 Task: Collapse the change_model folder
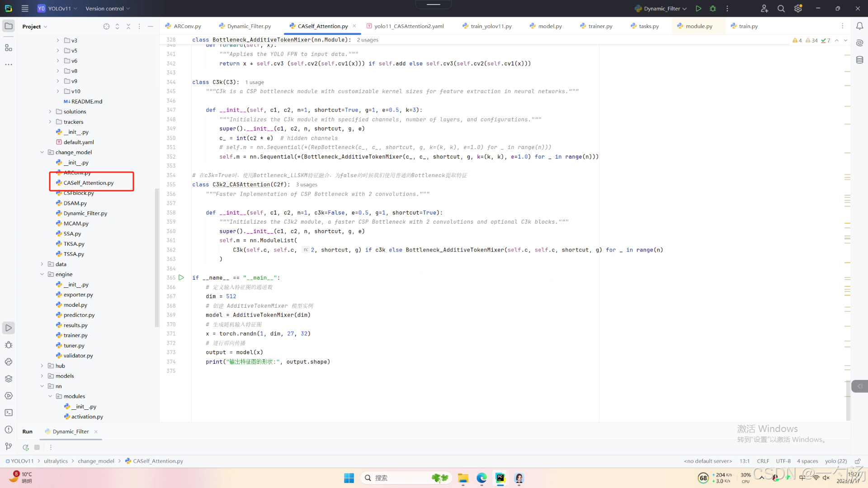click(42, 152)
